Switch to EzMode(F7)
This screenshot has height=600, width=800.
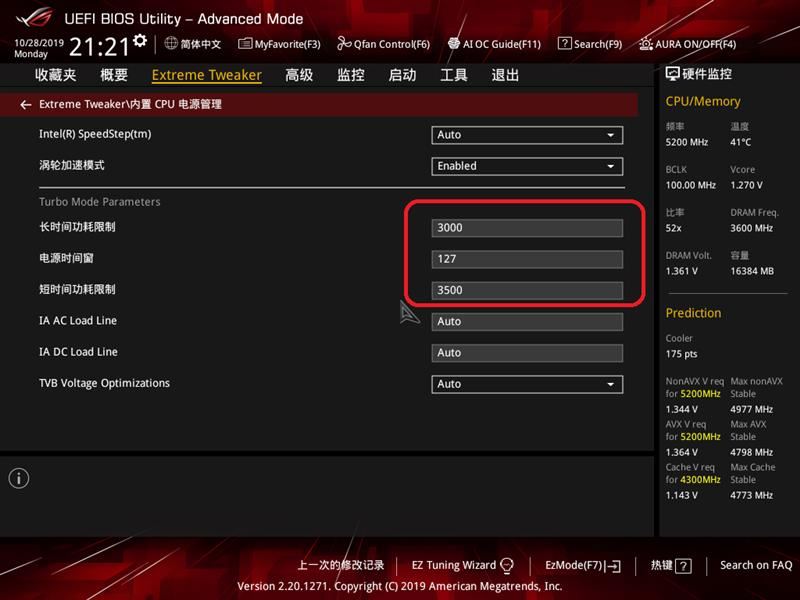[x=583, y=565]
